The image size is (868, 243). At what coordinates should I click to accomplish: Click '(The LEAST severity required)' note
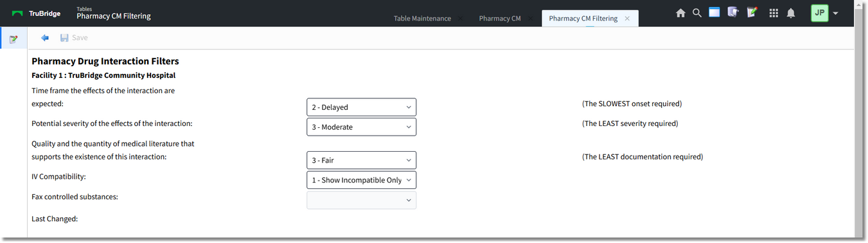[x=630, y=123]
